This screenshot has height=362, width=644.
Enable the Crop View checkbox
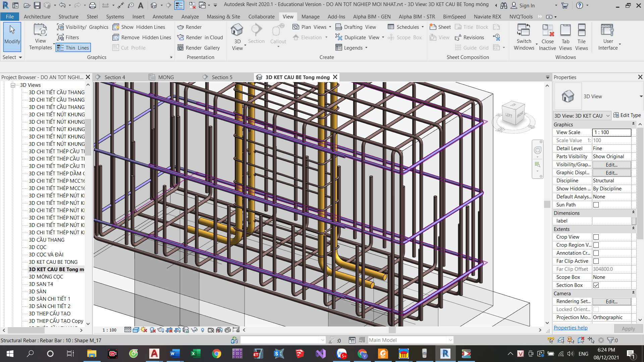[596, 237]
